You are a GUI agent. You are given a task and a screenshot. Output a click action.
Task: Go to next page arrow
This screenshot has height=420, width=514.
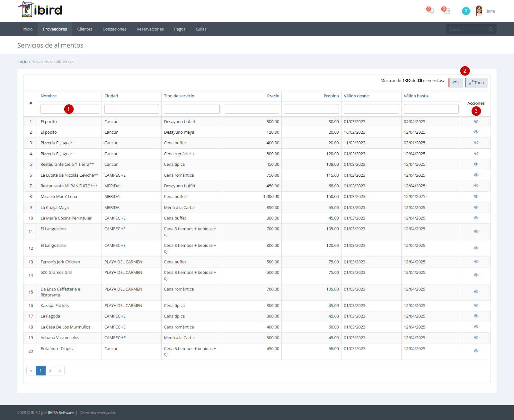[60, 371]
